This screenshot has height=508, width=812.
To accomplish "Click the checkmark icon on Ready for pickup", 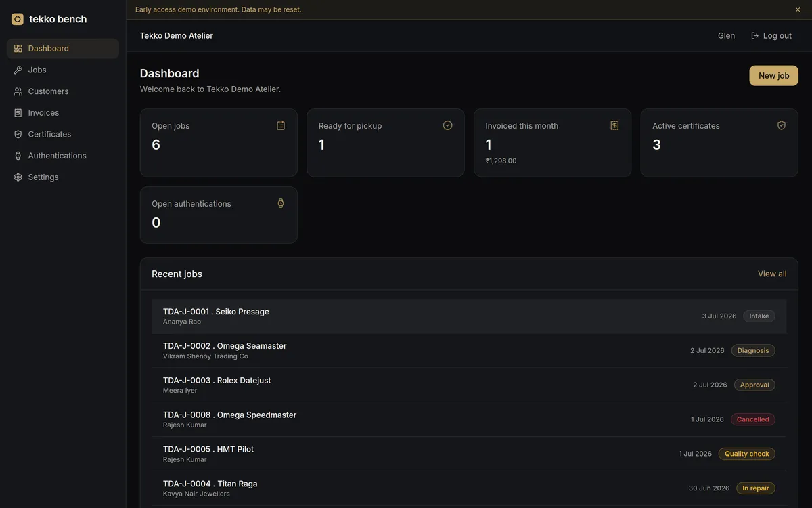I will coord(447,125).
